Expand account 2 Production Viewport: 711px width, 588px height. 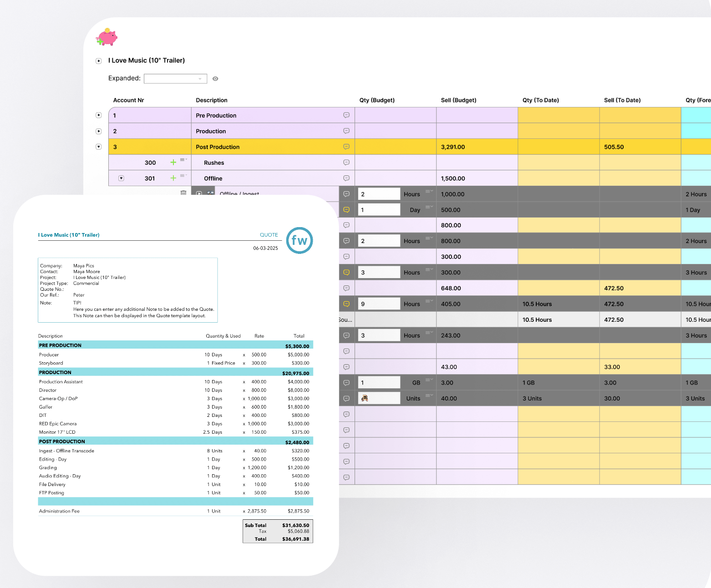98,131
